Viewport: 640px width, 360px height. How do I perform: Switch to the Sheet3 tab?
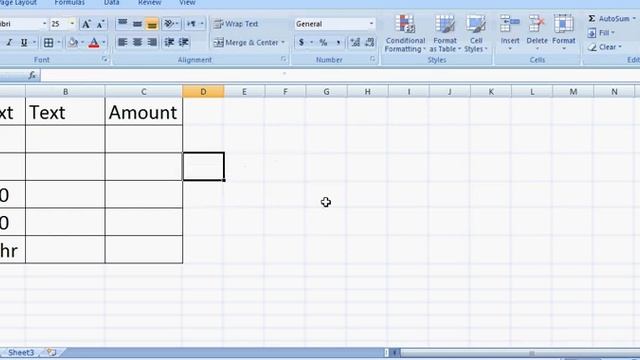coord(21,352)
